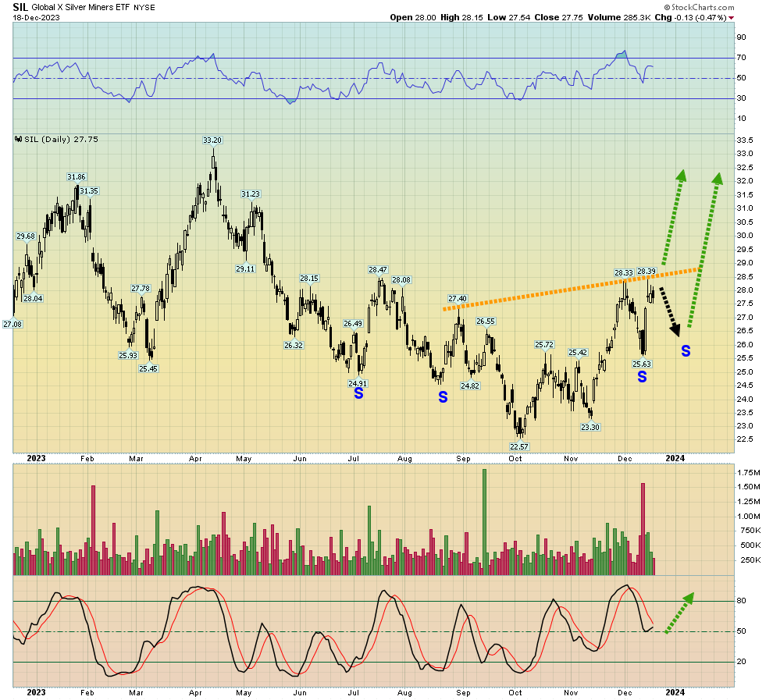Click the 2024 label on price chart axis
The height and width of the screenshot is (700, 773).
tap(675, 458)
